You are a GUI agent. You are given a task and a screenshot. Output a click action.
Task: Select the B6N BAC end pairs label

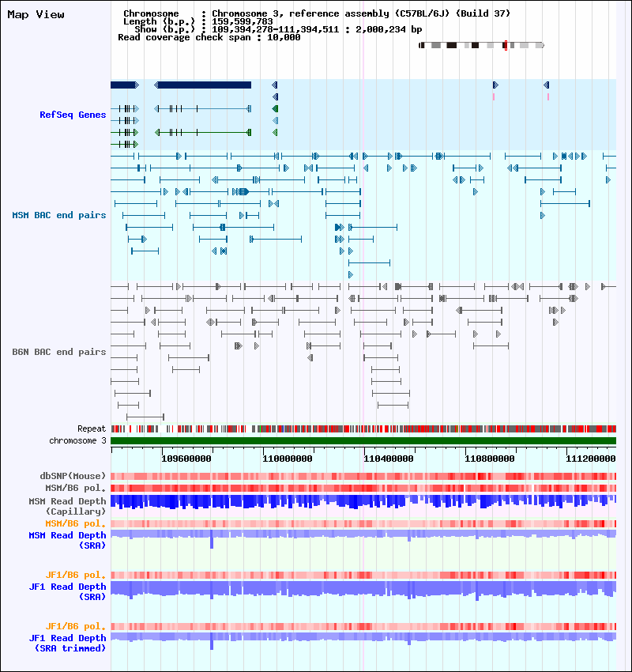[x=59, y=352]
